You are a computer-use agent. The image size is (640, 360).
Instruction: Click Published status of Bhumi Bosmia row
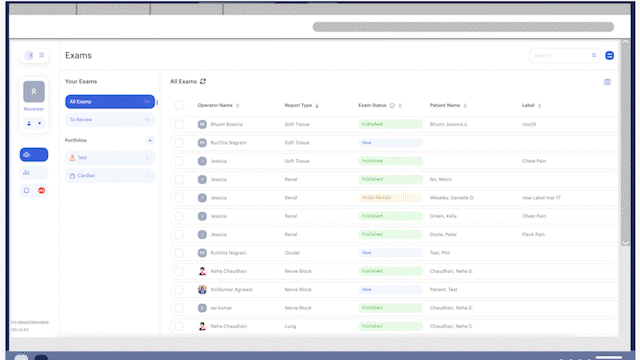[390, 124]
